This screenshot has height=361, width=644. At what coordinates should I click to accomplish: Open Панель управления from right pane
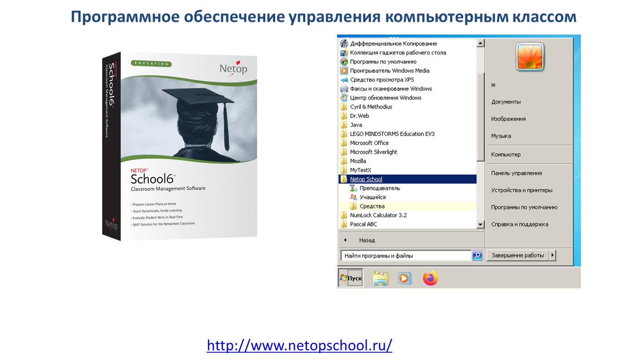(516, 173)
